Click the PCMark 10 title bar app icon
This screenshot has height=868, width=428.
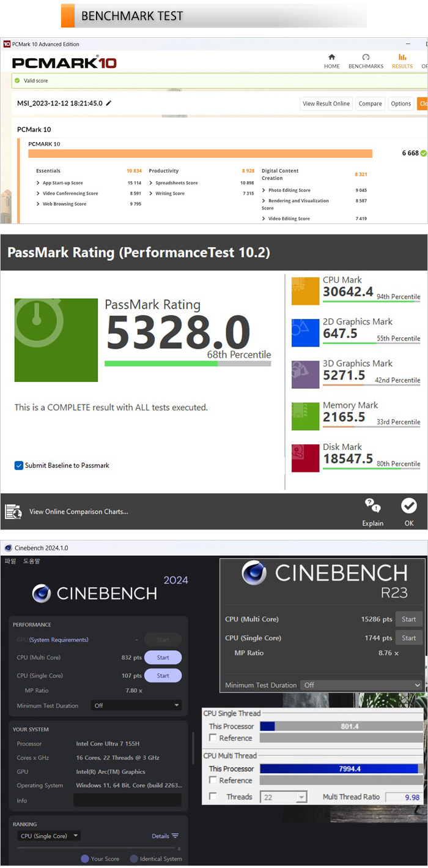[7, 44]
